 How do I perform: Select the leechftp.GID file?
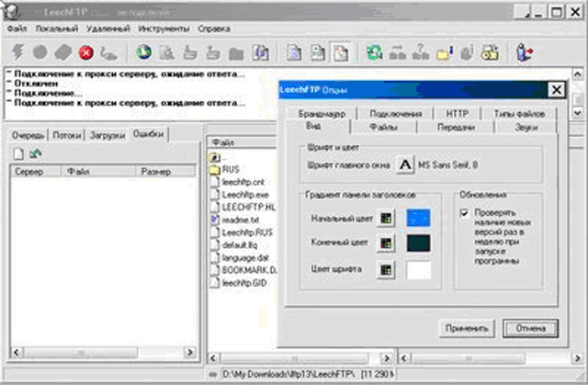(239, 283)
